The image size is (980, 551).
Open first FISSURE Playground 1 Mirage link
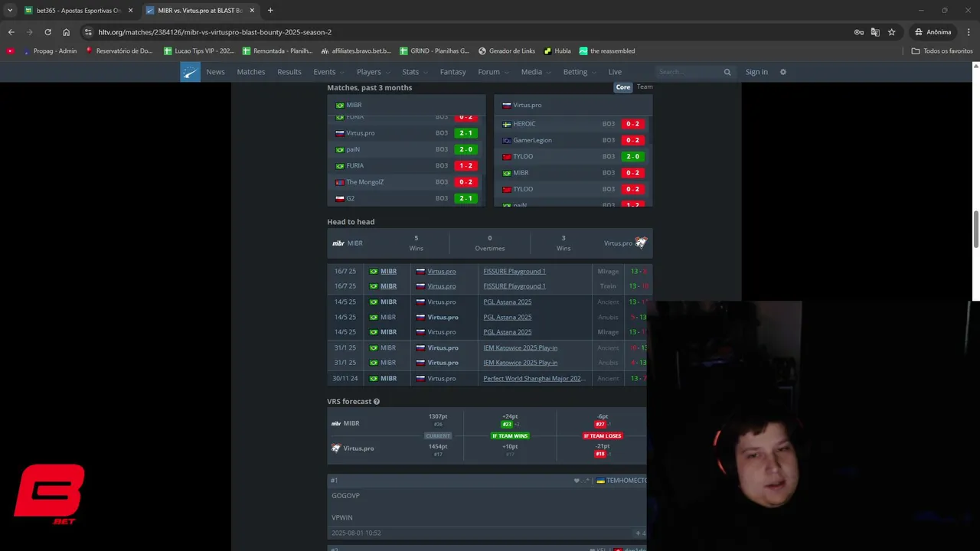pyautogui.click(x=514, y=271)
